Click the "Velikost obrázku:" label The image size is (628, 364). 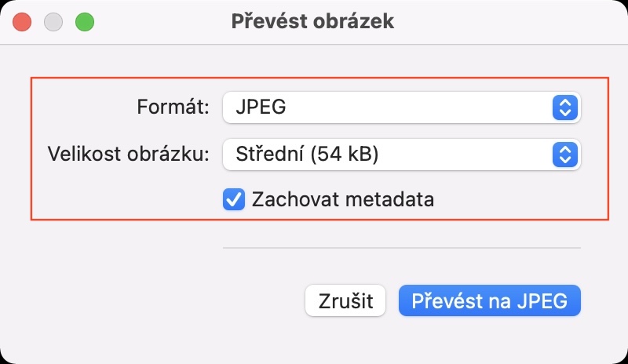129,155
